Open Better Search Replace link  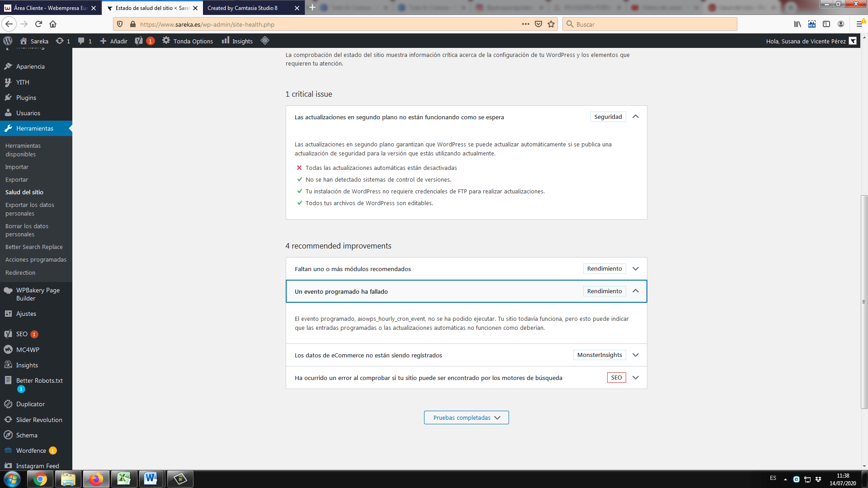[34, 247]
